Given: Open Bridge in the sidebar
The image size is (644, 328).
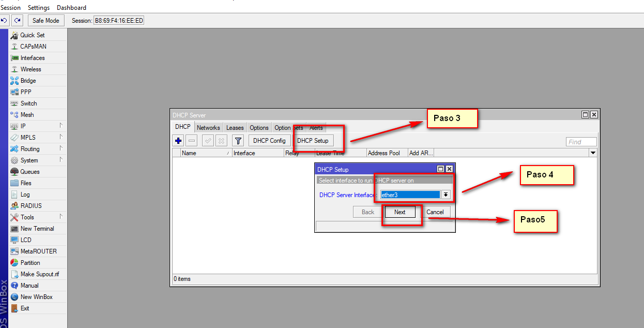Looking at the screenshot, I should point(28,81).
